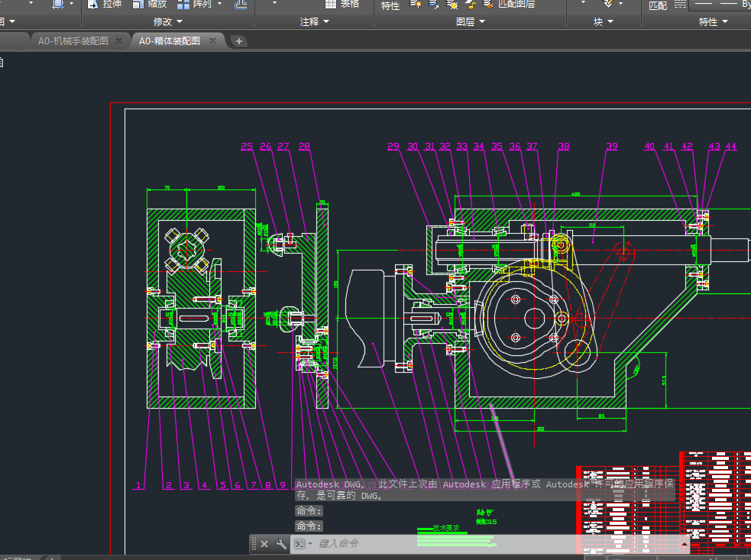Open Layer Properties (特性) in layer panel
The height and width of the screenshot is (560, 751).
390,5
